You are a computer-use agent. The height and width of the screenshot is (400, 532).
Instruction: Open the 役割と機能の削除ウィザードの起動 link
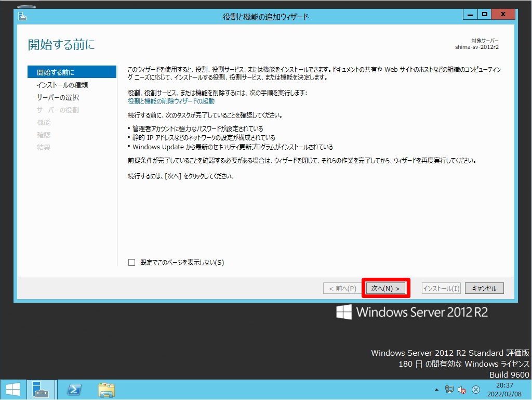click(171, 101)
